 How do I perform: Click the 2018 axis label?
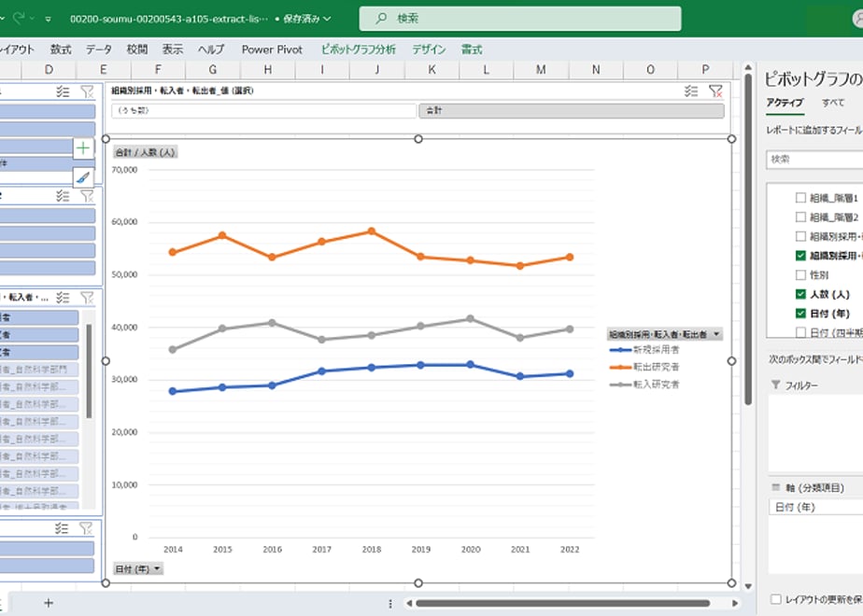click(x=372, y=549)
